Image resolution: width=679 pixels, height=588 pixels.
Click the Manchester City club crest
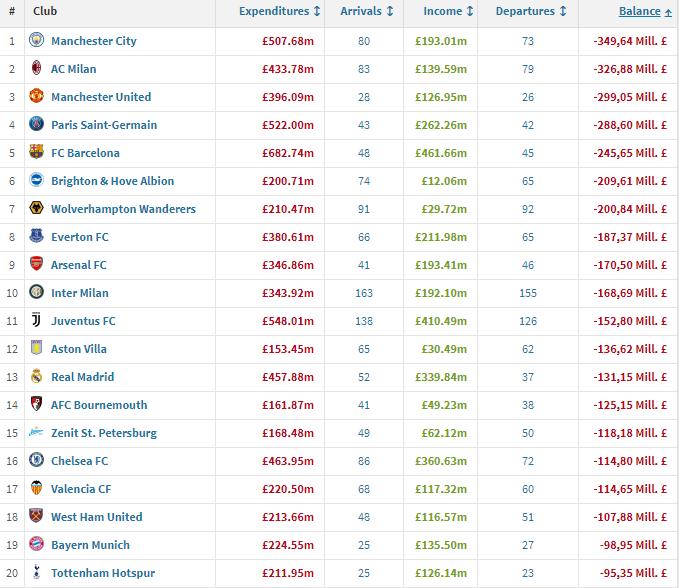click(37, 41)
